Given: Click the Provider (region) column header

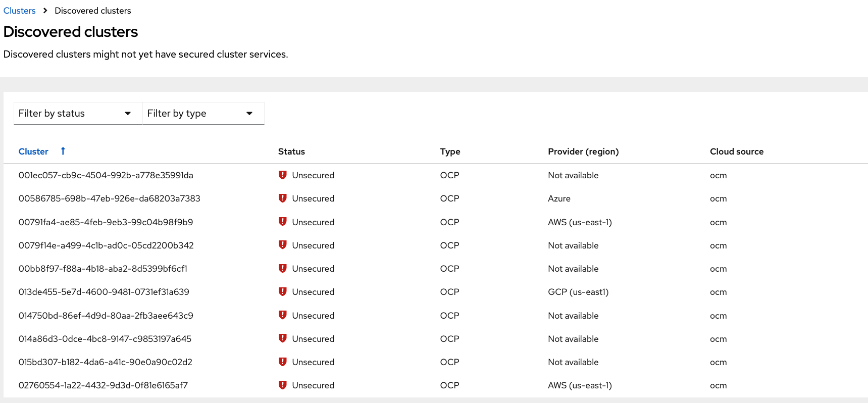Looking at the screenshot, I should tap(583, 152).
